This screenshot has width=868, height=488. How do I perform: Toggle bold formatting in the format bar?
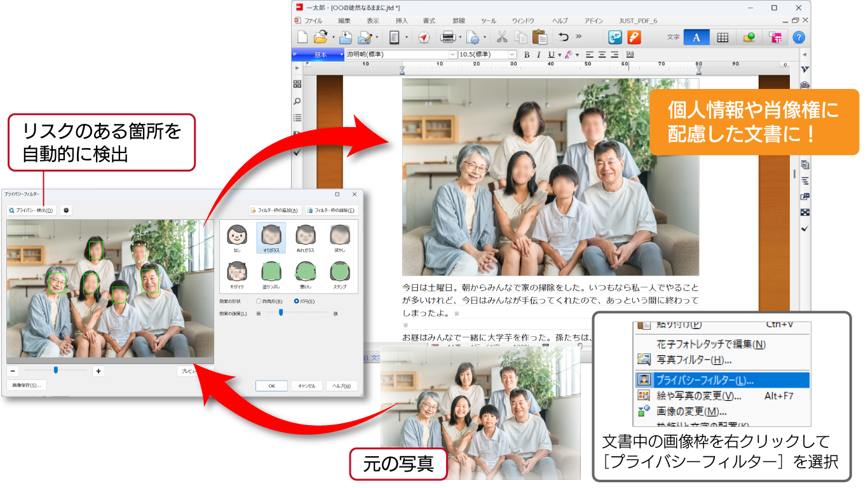(527, 54)
